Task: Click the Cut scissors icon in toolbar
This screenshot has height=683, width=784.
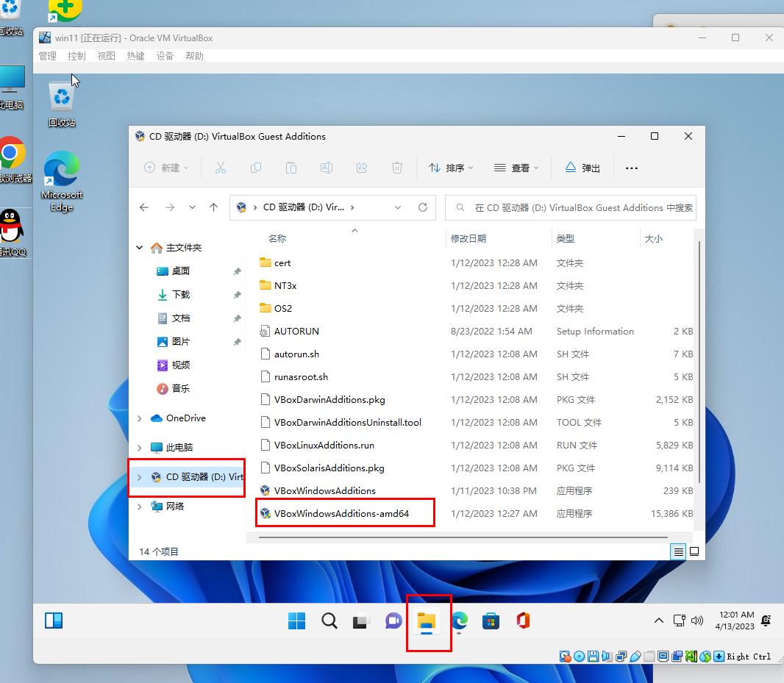Action: 221,168
